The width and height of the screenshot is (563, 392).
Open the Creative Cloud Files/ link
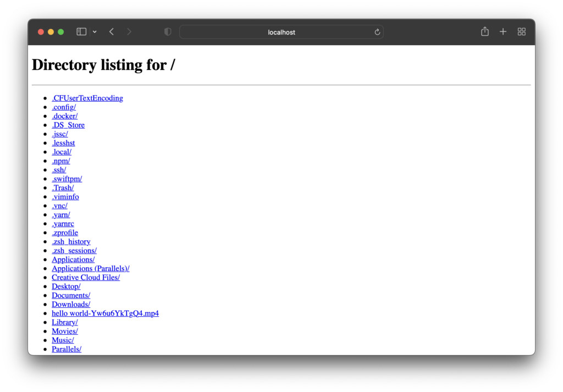click(86, 278)
